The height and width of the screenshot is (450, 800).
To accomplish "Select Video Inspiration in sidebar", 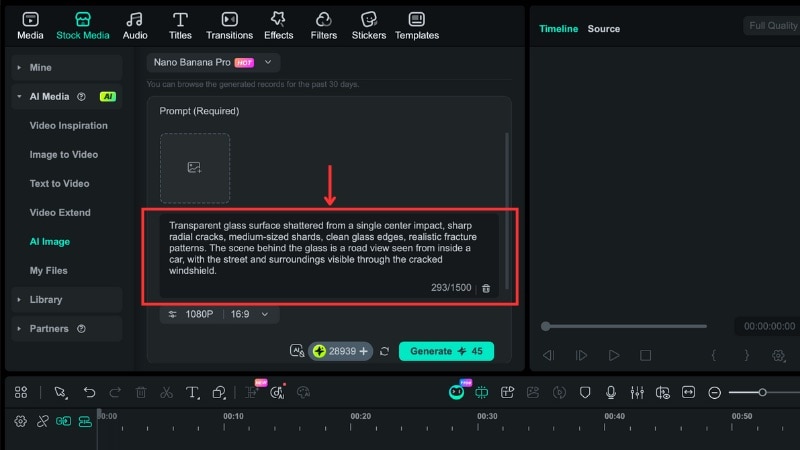I will pos(68,126).
